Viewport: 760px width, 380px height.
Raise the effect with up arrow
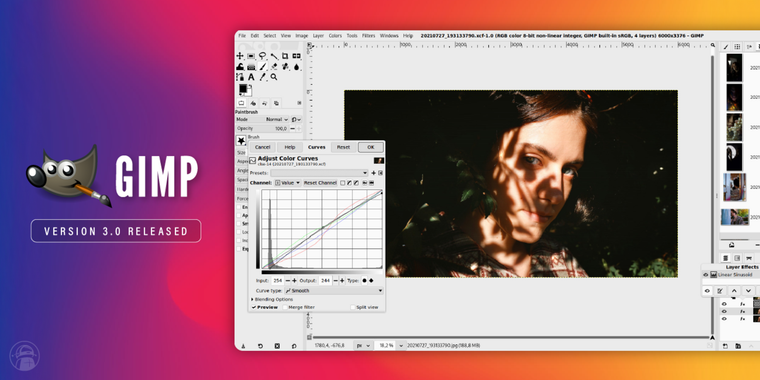tap(734, 291)
